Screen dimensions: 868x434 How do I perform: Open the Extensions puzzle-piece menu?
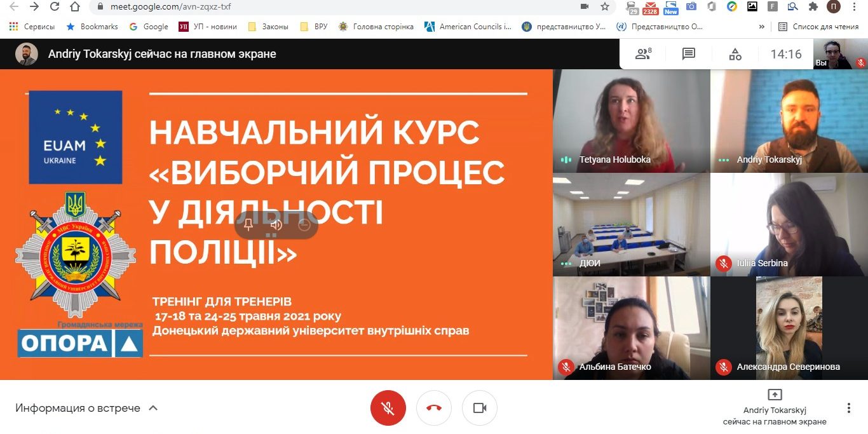click(813, 7)
